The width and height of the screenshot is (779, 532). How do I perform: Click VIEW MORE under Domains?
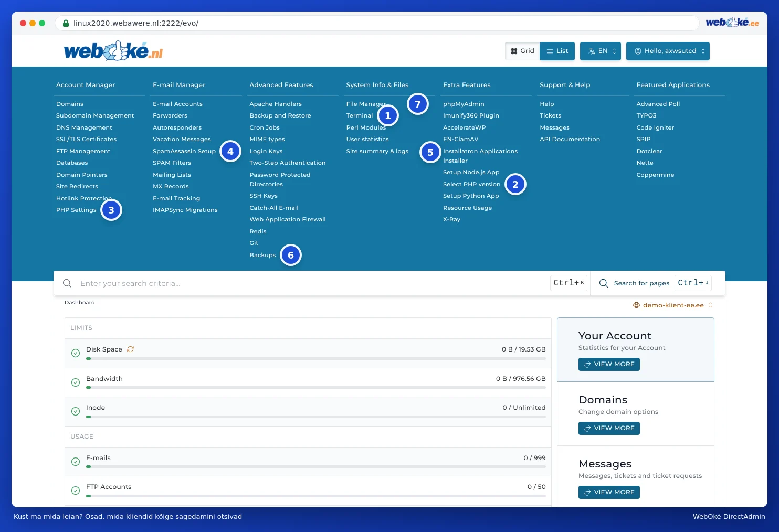(609, 428)
